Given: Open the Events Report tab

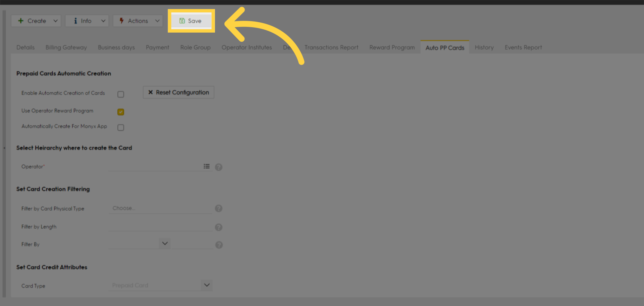Looking at the screenshot, I should 523,47.
